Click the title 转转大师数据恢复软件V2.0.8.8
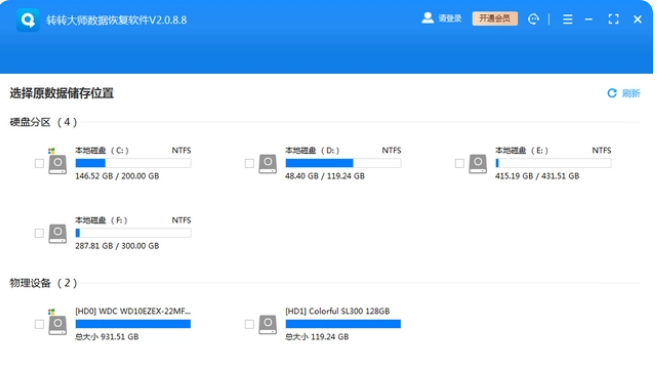Image resolution: width=657 pixels, height=388 pixels. 116,20
